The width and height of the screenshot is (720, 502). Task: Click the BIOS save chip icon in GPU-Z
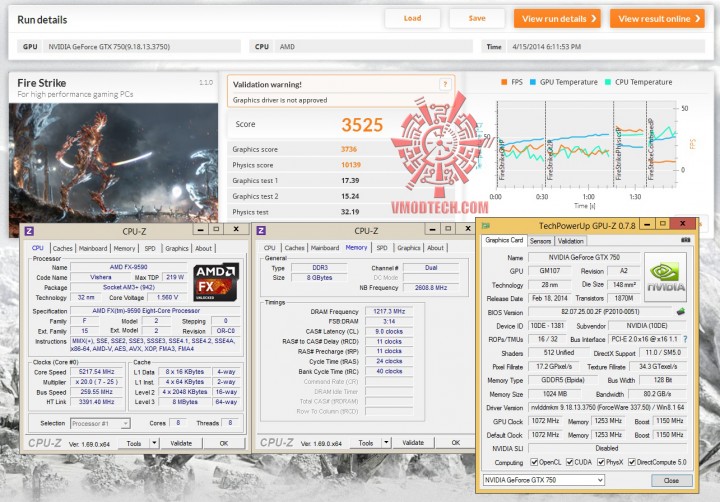(x=681, y=312)
